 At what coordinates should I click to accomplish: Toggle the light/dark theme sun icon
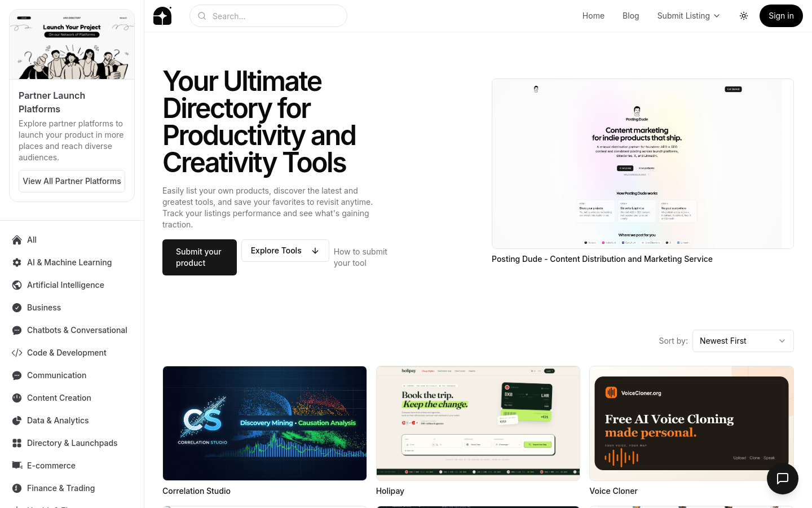point(744,16)
